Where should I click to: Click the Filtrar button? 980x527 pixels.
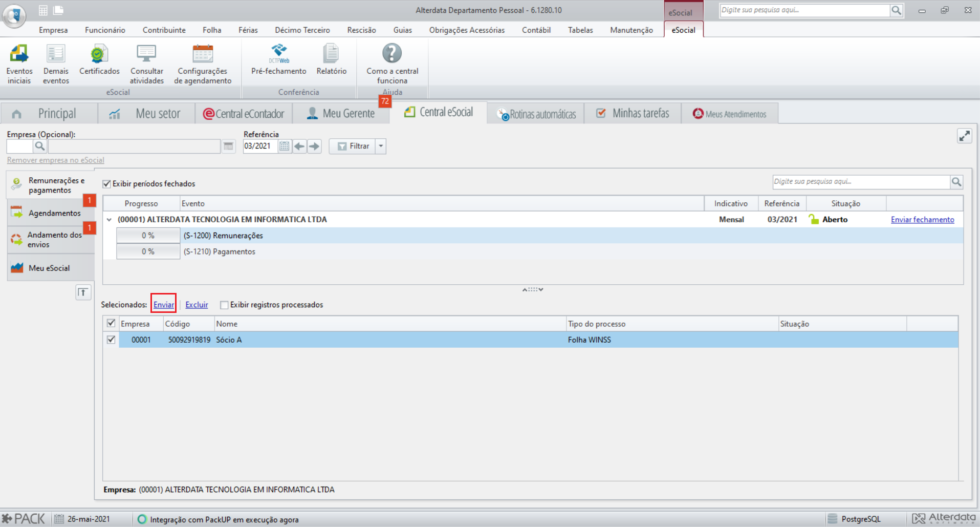[x=353, y=146]
